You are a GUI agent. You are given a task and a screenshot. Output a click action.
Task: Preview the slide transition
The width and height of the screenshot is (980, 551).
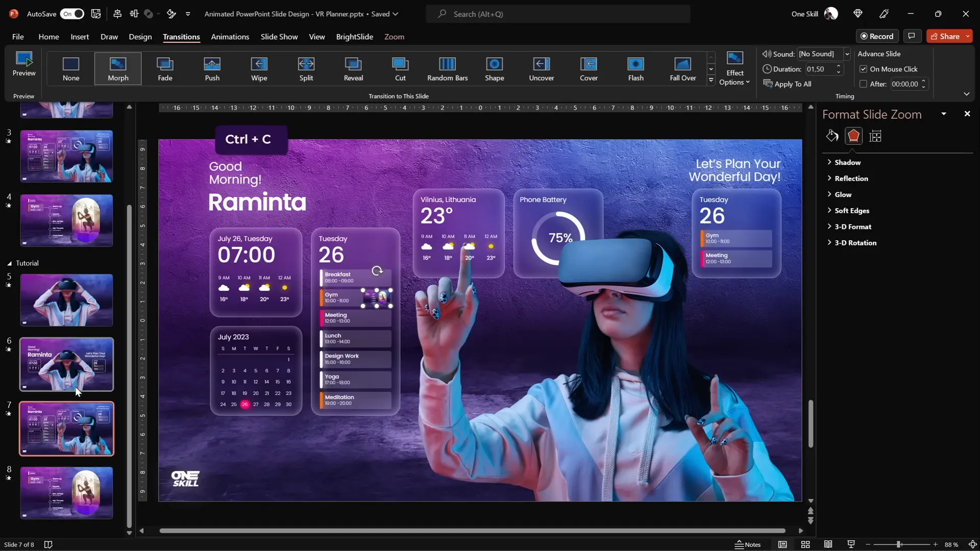coord(24,64)
